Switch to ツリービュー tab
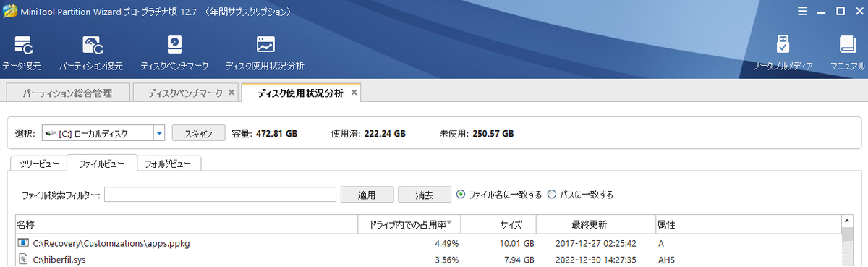 [x=39, y=164]
